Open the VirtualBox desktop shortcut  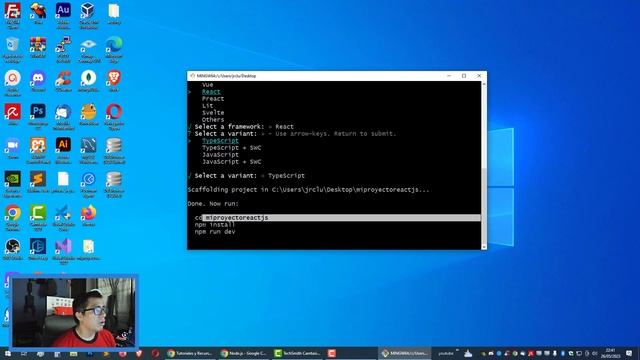click(x=89, y=11)
